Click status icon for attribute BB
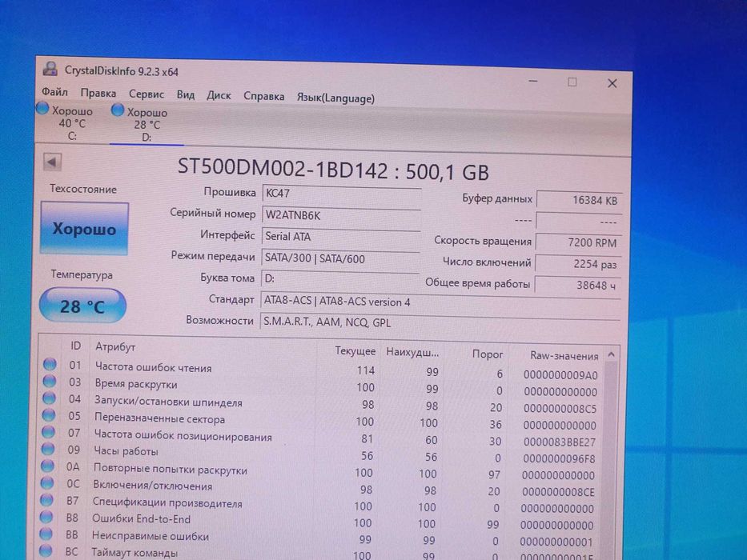The width and height of the screenshot is (747, 560). [46, 534]
